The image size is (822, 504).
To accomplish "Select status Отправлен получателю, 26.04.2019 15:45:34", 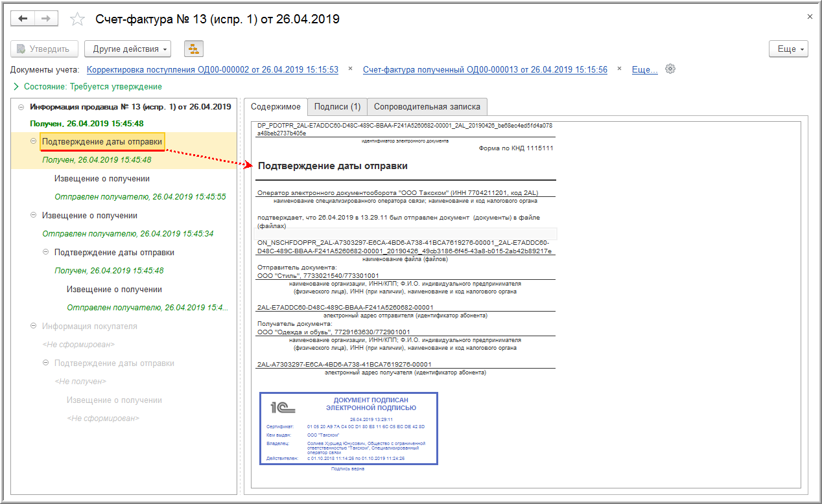I will tap(128, 233).
